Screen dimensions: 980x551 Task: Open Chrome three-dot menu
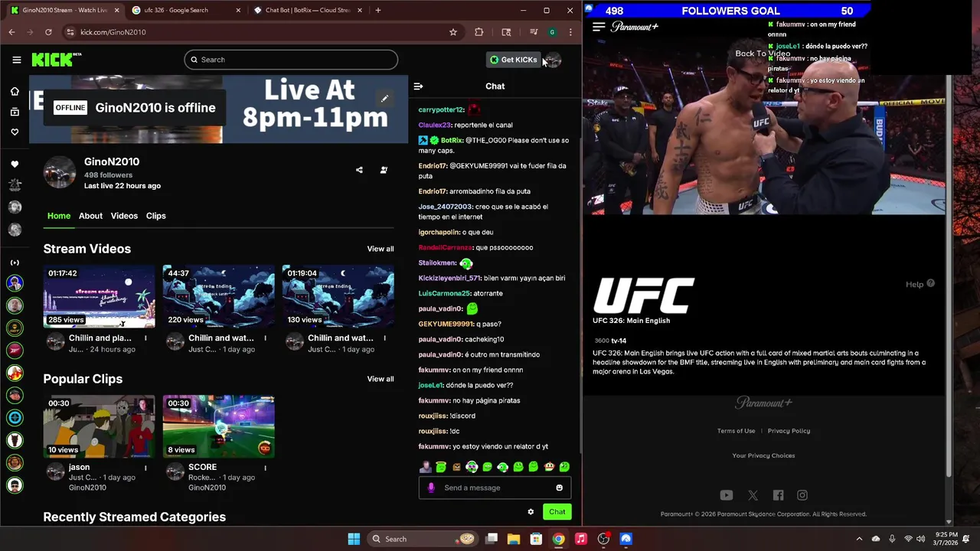(x=570, y=32)
